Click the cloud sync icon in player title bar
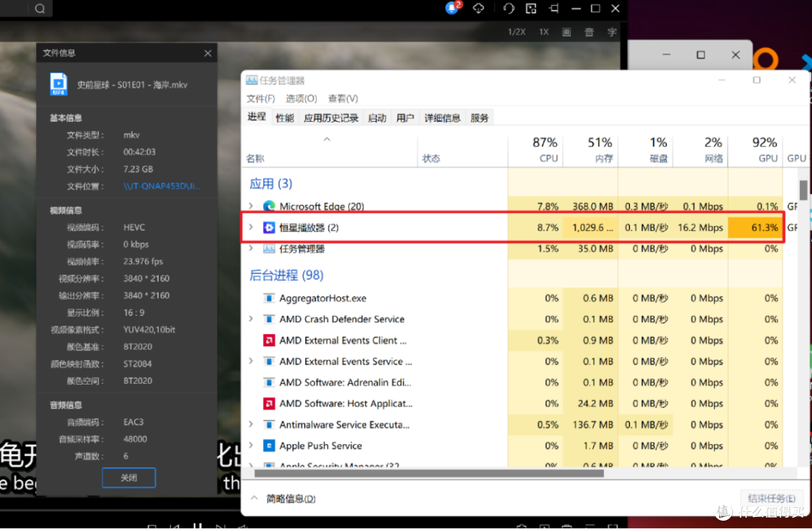This screenshot has width=812, height=529. coord(479,8)
